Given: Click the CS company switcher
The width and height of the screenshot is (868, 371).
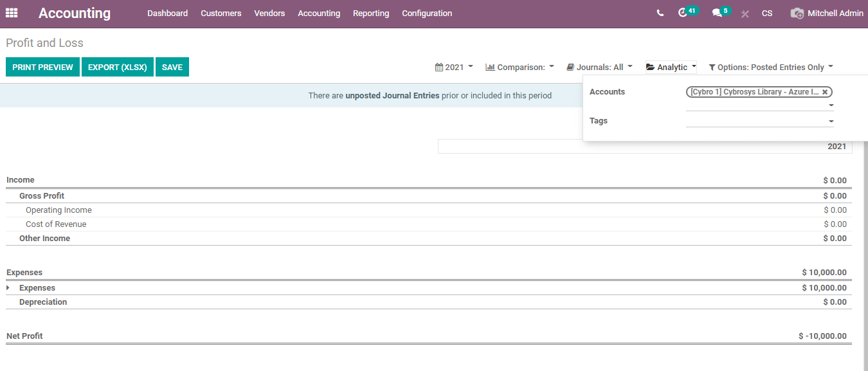Looking at the screenshot, I should (x=767, y=13).
